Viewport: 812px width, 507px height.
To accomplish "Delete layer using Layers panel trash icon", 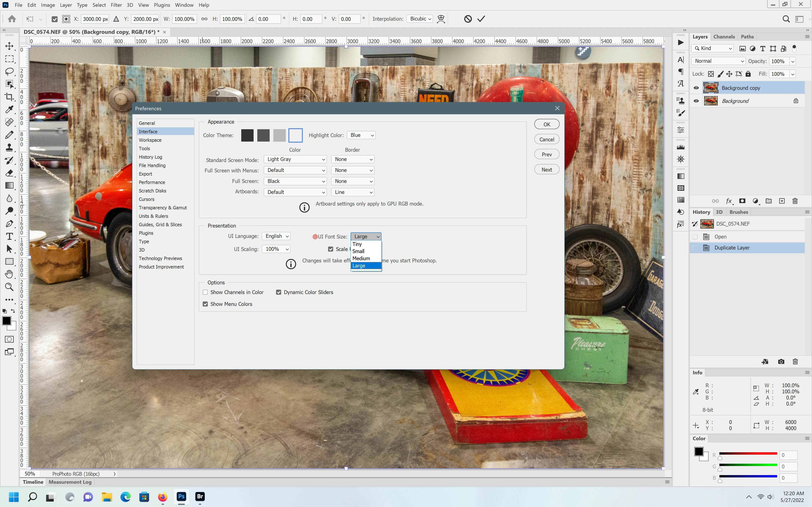I will coord(795,201).
